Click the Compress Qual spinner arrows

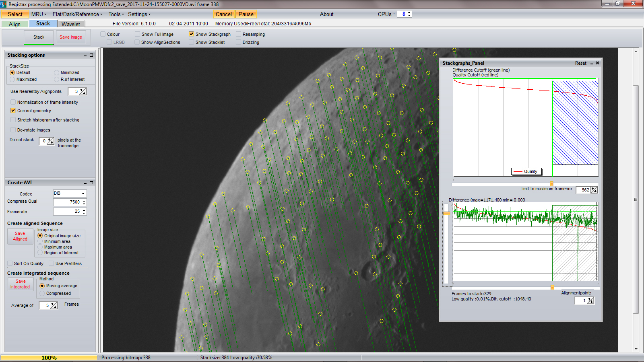point(84,202)
